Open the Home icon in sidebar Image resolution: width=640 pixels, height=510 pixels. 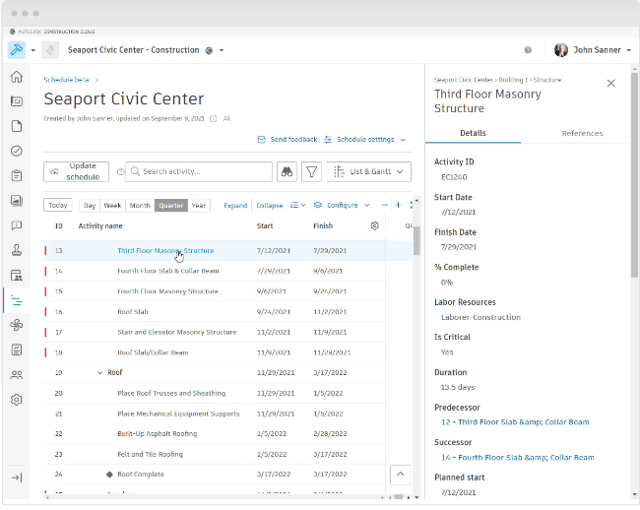[x=16, y=77]
